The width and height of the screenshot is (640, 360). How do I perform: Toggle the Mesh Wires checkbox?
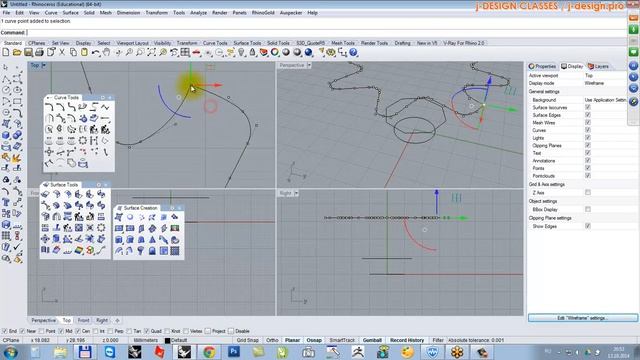pos(588,122)
